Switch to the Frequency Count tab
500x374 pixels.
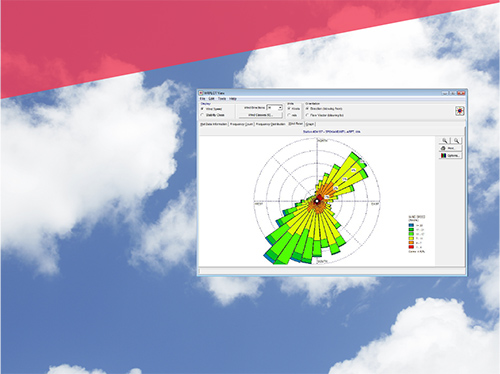click(242, 124)
